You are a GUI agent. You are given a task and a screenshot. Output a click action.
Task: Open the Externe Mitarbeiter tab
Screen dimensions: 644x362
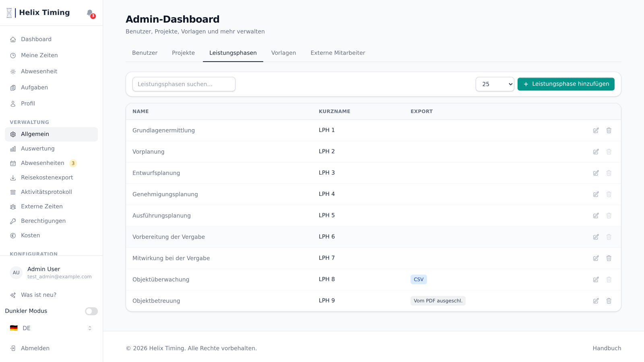338,53
